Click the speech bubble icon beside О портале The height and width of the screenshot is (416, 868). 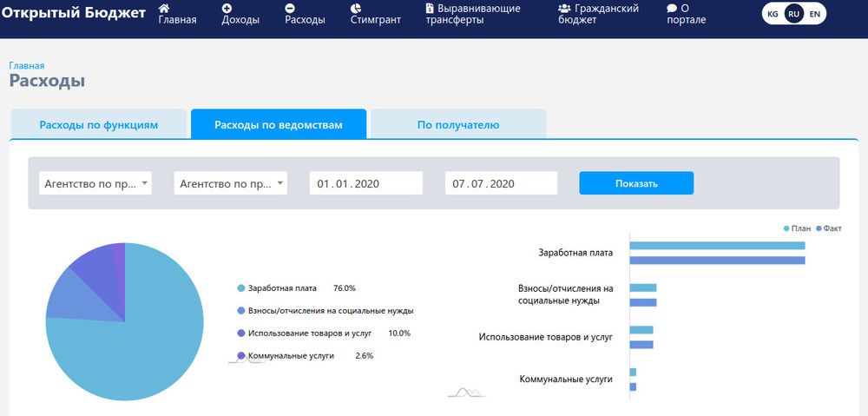672,8
